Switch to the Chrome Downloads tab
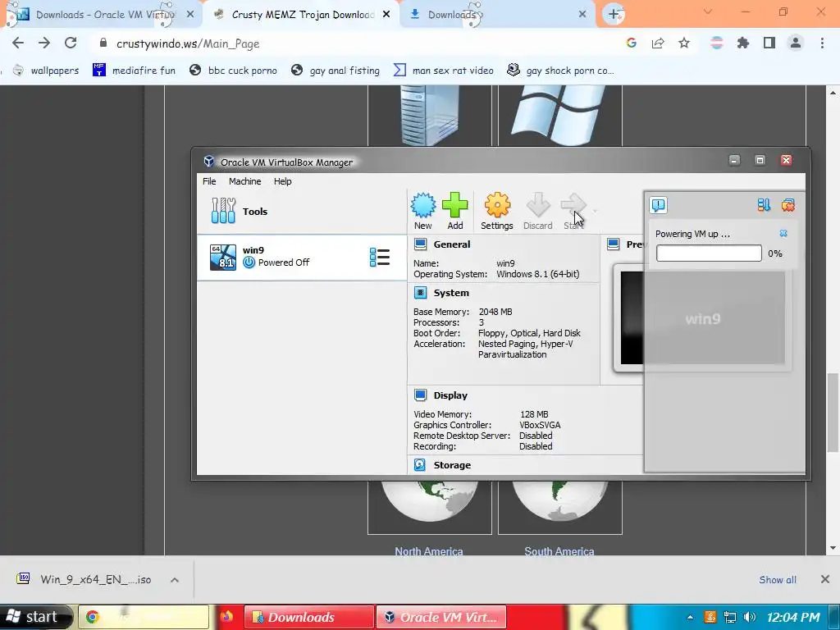Screen dimensions: 840x630 [x=498, y=15]
